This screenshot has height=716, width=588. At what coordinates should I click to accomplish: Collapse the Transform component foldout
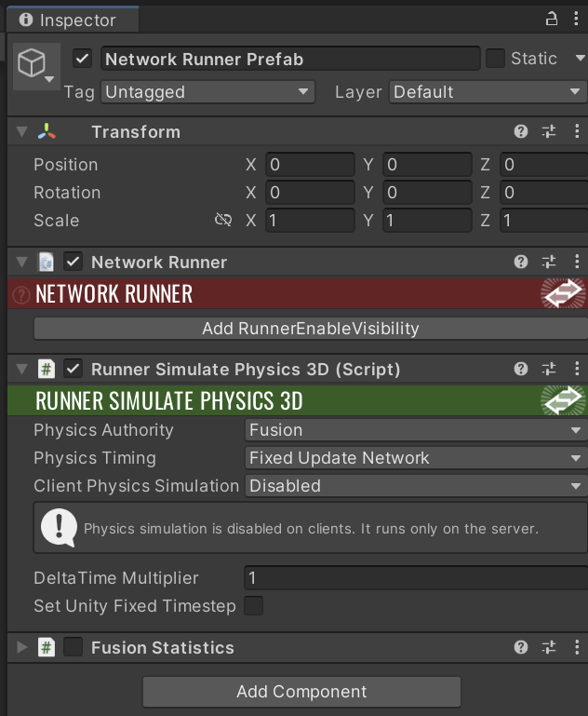(x=21, y=131)
